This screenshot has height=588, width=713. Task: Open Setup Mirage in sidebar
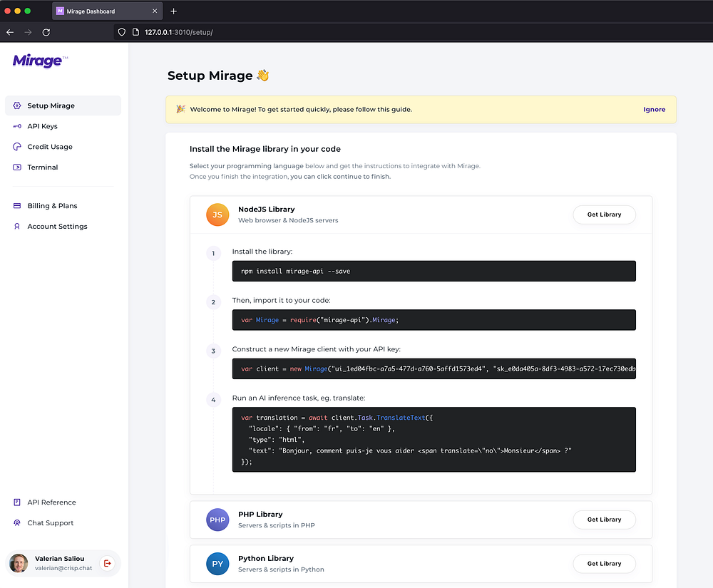[x=63, y=105]
